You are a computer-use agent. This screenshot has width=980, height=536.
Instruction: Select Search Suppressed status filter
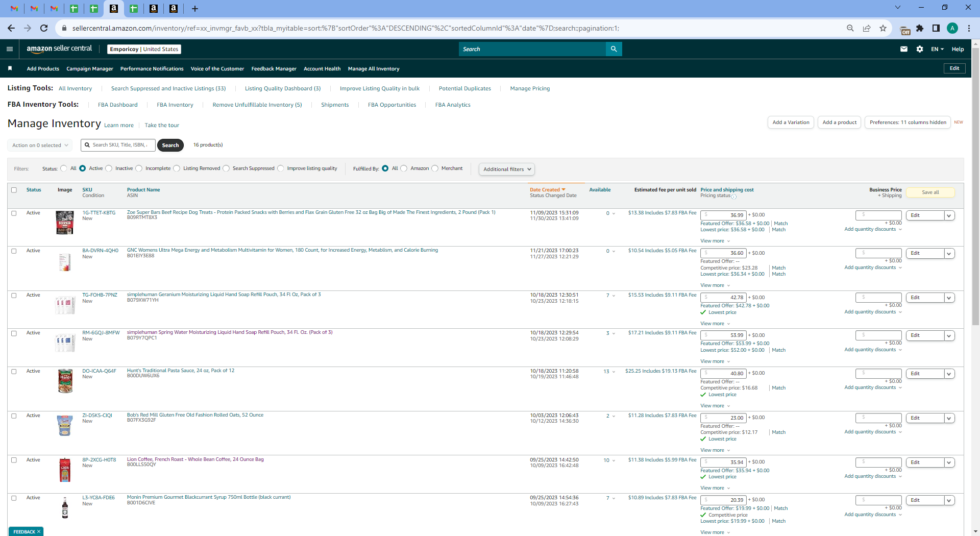(x=226, y=168)
